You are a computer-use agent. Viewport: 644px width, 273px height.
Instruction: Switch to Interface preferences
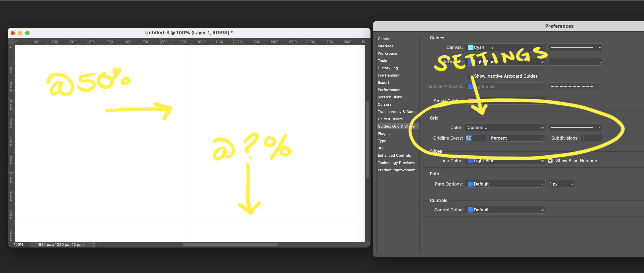pos(385,46)
